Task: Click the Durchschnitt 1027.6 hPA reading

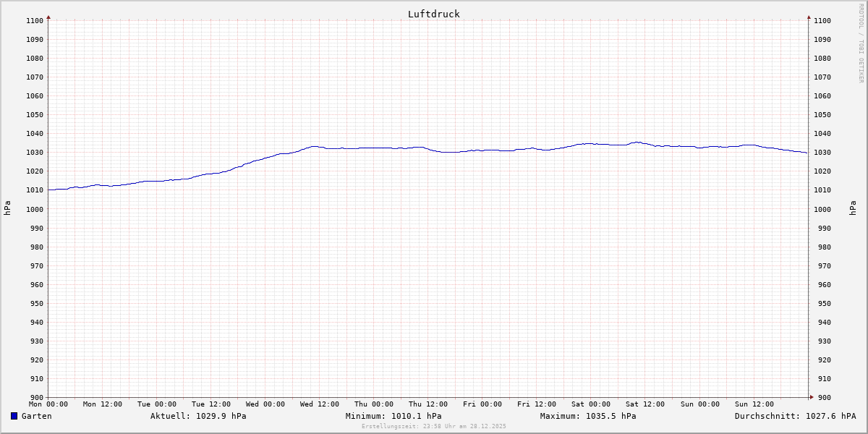Action: [795, 416]
